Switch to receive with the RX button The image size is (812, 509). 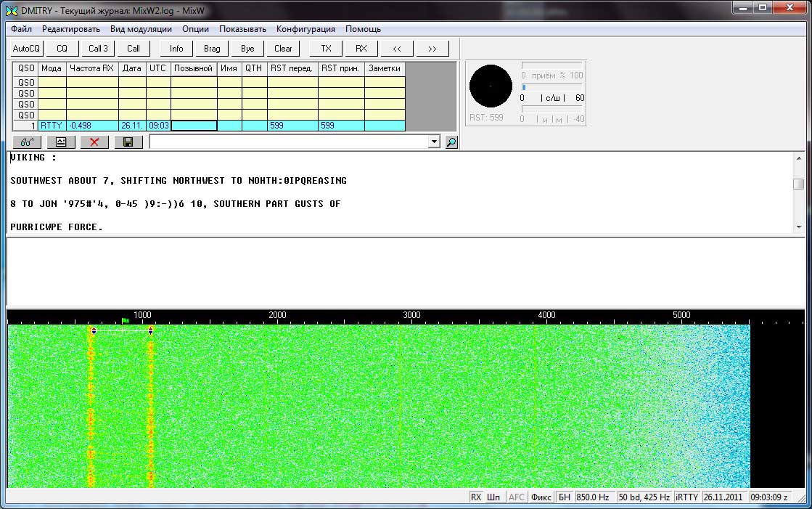point(361,49)
